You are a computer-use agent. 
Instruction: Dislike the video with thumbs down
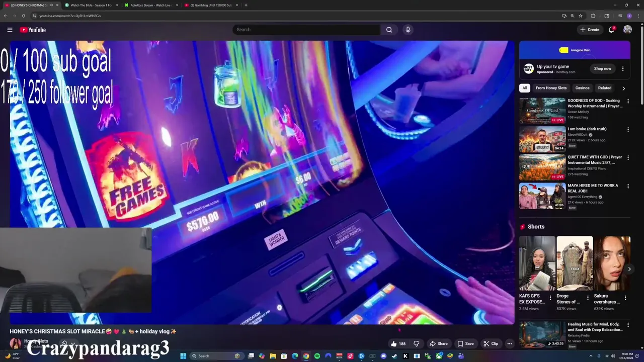tap(417, 344)
